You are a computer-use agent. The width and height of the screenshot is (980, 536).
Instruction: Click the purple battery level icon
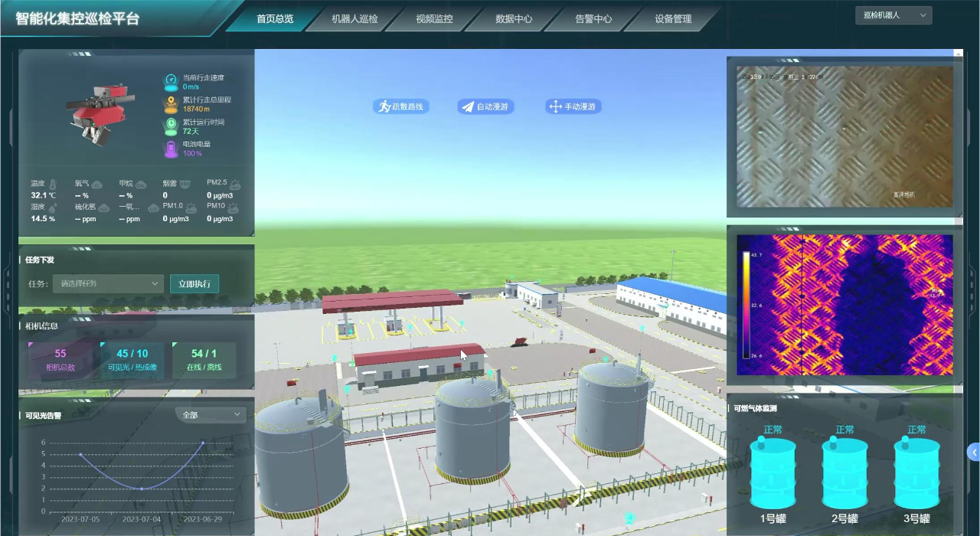coord(171,149)
